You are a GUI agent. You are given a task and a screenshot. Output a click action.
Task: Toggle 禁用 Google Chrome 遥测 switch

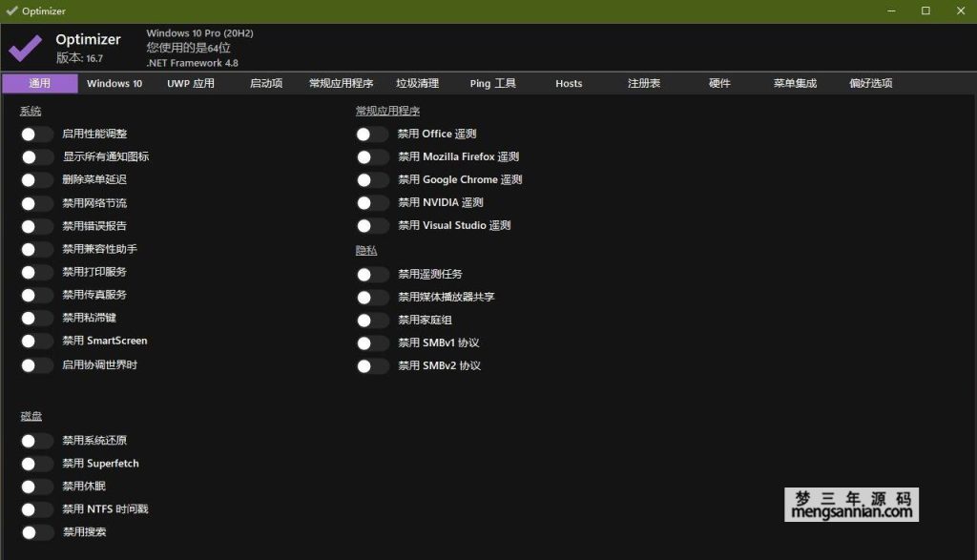click(373, 180)
